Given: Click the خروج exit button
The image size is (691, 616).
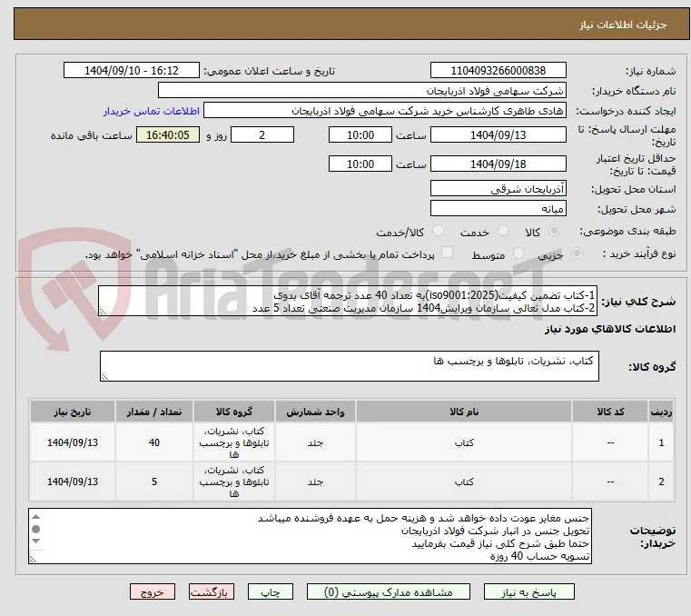Looking at the screenshot, I should (152, 591).
